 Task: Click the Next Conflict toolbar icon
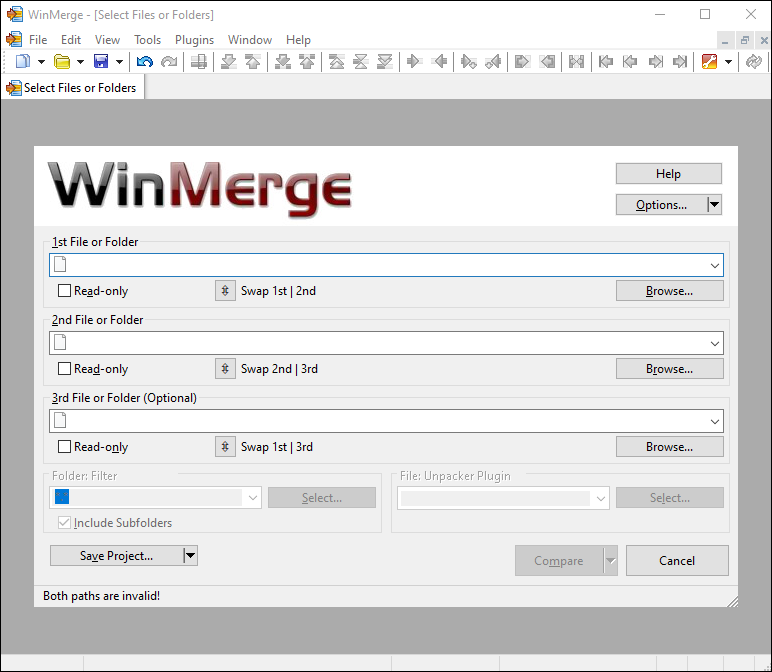pyautogui.click(x=283, y=62)
